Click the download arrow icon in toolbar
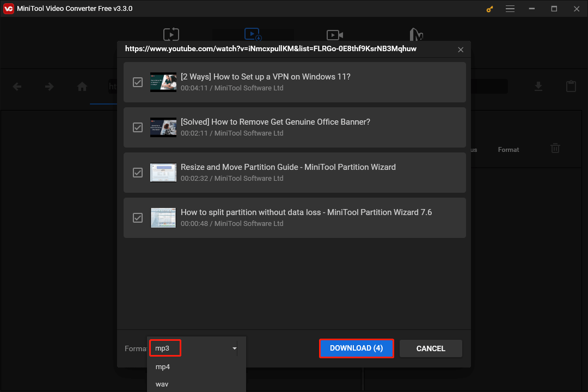 [x=538, y=86]
